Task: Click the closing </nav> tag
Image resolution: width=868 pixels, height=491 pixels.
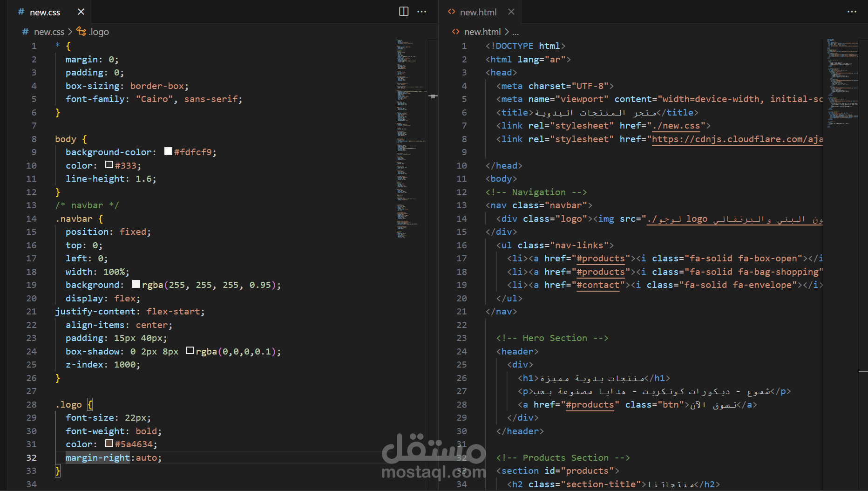Action: (x=501, y=312)
